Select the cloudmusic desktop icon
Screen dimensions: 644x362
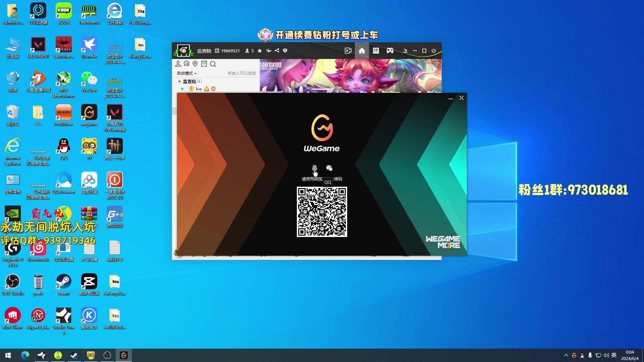click(38, 250)
